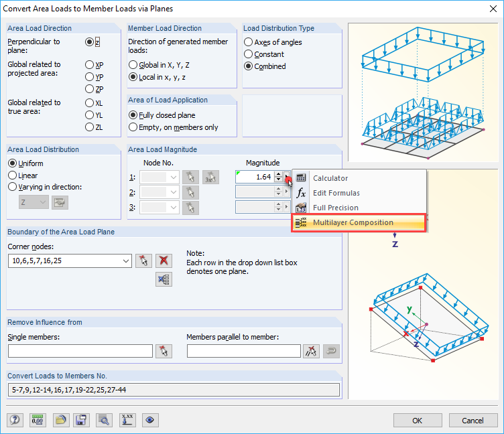Screen dimensions: 504x434
Task: Select XL true area direction
Action: click(89, 102)
